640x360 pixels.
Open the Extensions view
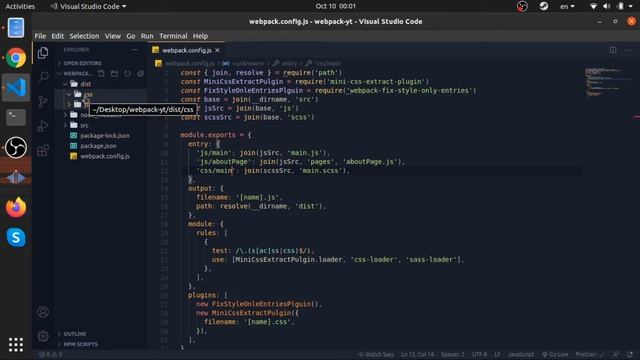(x=43, y=150)
